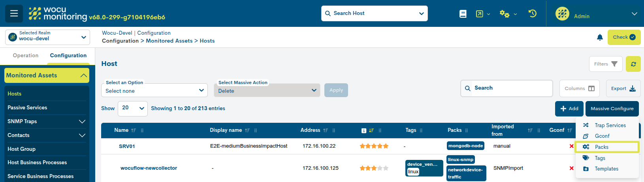Open the Select Massive Action dropdown

tap(267, 90)
